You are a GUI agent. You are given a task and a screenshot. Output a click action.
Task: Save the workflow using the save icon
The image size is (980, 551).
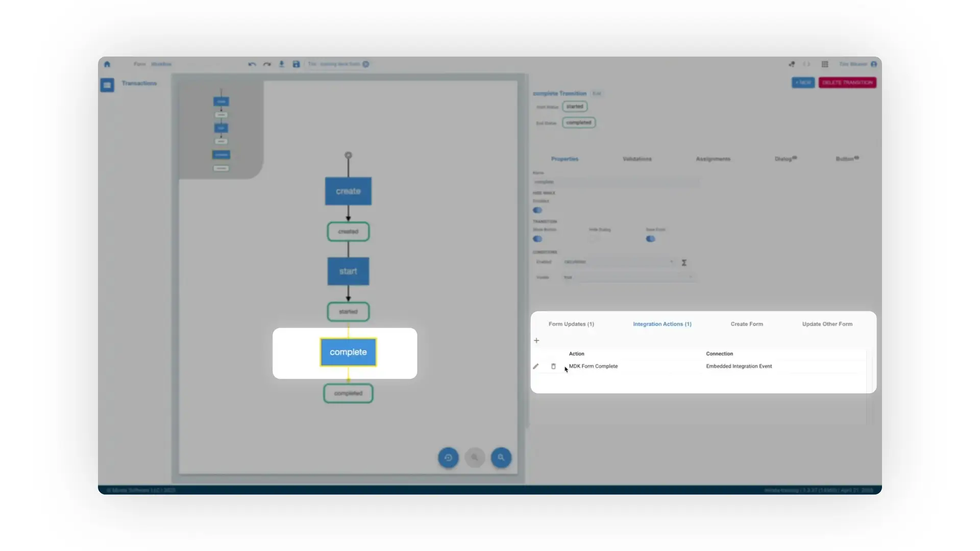(296, 64)
